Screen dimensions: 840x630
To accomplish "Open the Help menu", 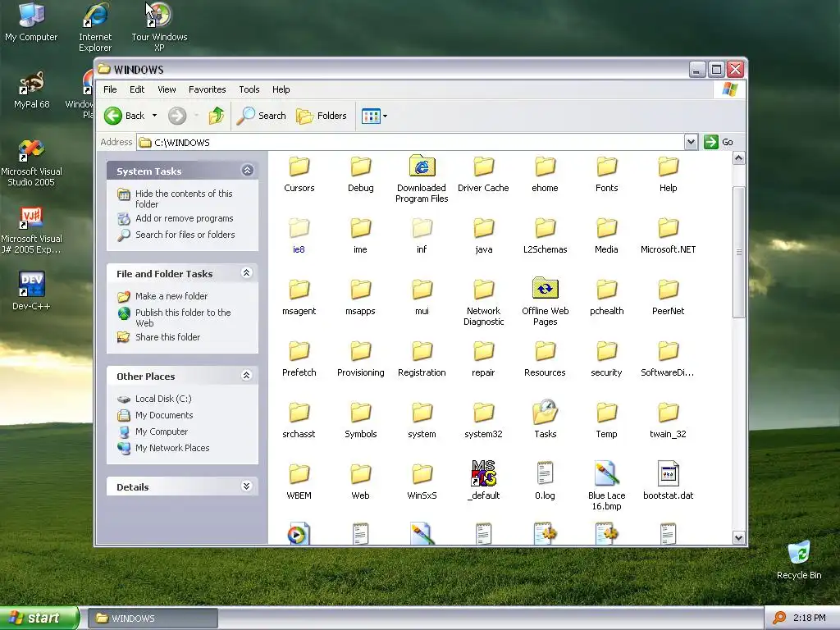I will 281,89.
